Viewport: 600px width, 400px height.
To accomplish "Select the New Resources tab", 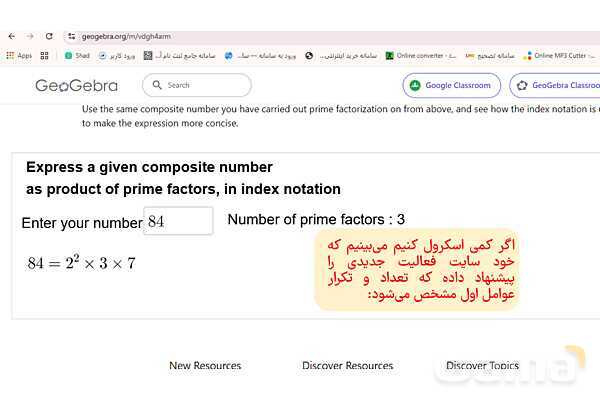I will coord(205,366).
